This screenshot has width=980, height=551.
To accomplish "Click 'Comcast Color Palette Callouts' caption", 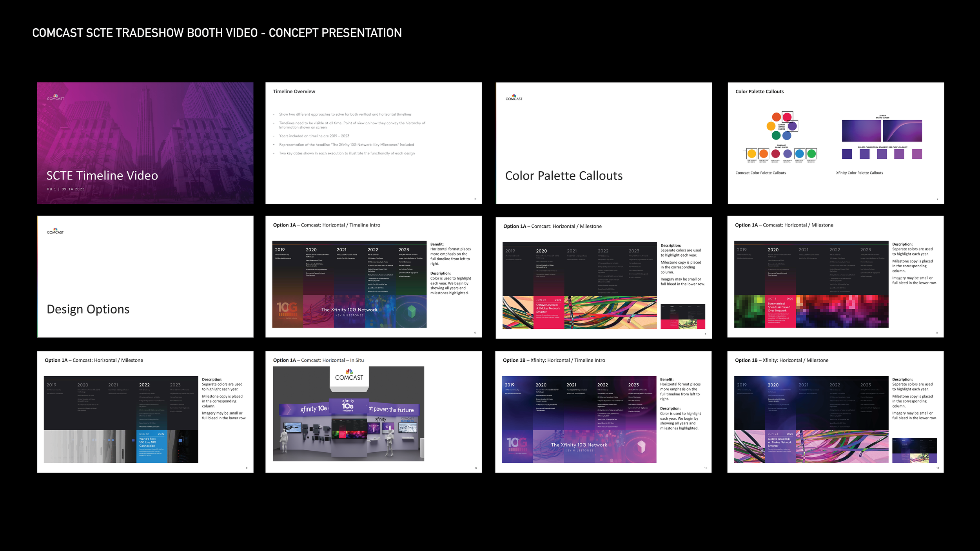I will tap(760, 173).
